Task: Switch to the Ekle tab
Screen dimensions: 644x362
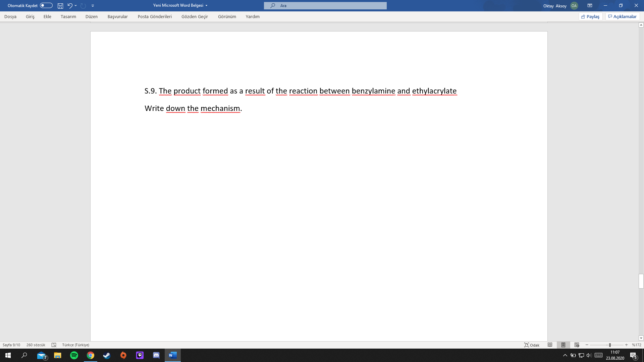Action: point(47,16)
